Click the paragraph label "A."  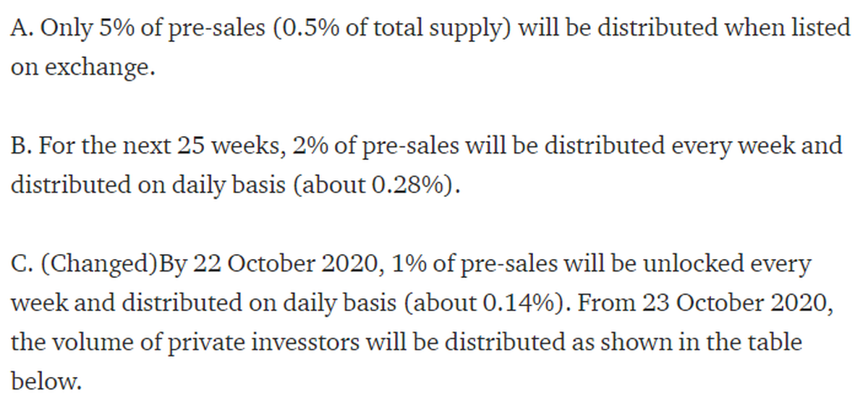point(22,28)
